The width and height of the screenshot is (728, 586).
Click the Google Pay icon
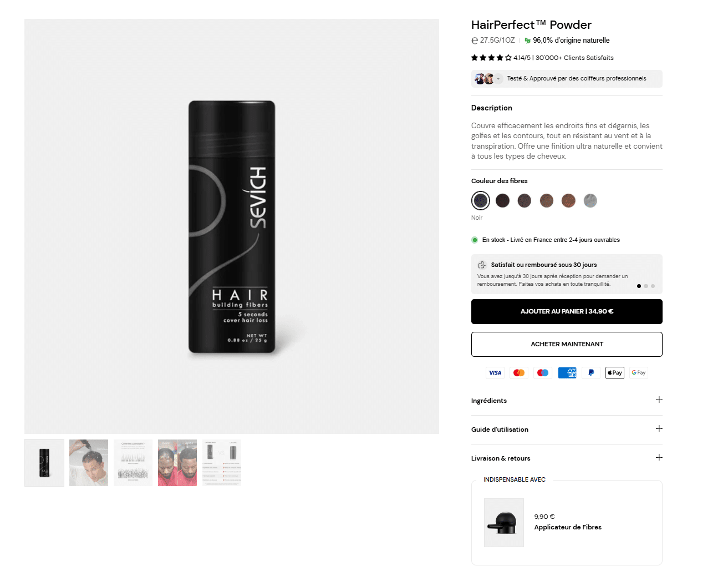click(639, 373)
